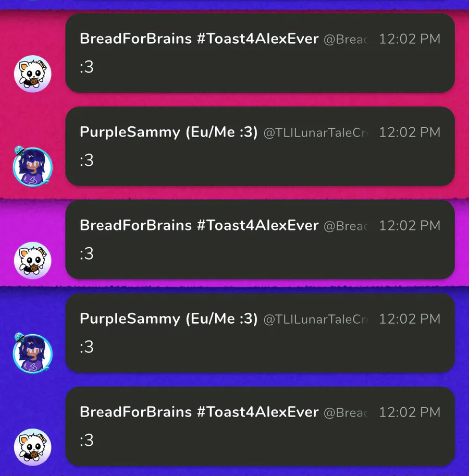
Task: Click the 12:02 PM timestamp on first message
Action: (410, 39)
